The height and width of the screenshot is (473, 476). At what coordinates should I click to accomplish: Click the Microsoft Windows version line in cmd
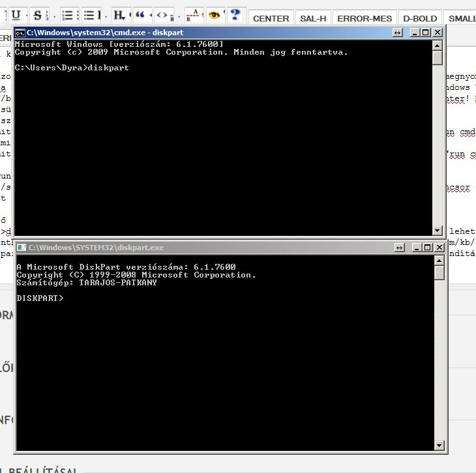[x=119, y=44]
